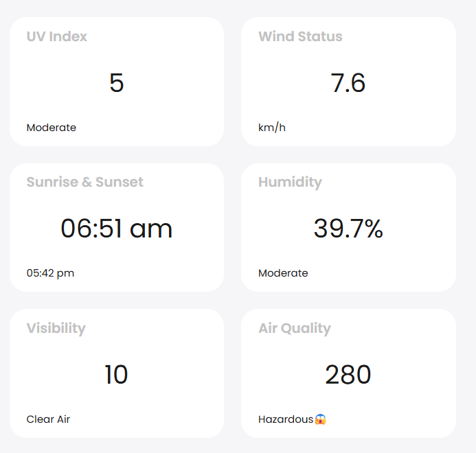Viewport: 476px width, 453px height.
Task: Select the visibility value 10
Action: pyautogui.click(x=116, y=375)
